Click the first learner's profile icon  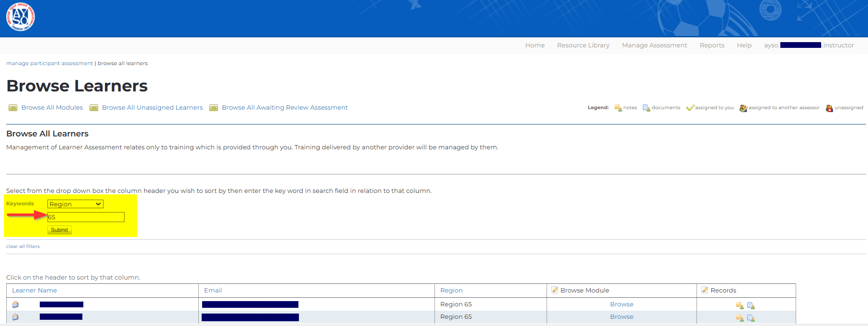click(x=15, y=304)
